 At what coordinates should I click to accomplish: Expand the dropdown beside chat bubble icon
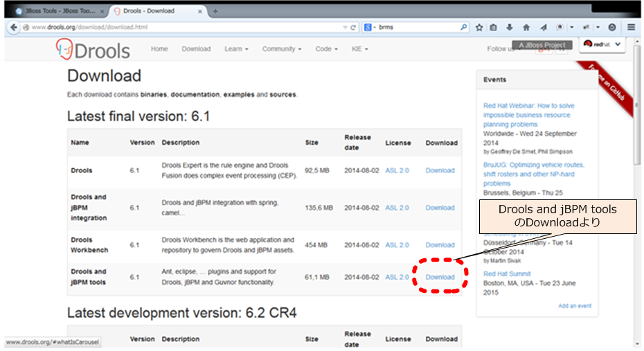(x=572, y=28)
